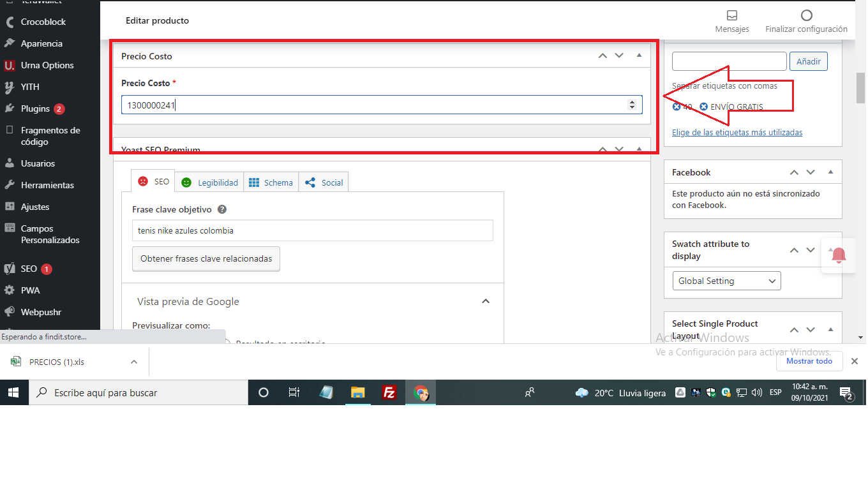This screenshot has width=868, height=490.
Task: Click the Precio Costo spinner arrows
Action: pyautogui.click(x=632, y=105)
